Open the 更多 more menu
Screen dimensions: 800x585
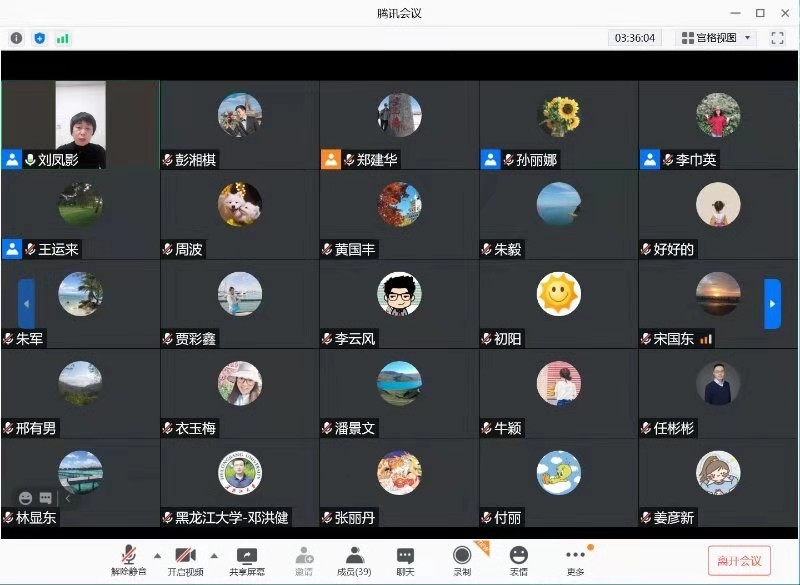575,561
